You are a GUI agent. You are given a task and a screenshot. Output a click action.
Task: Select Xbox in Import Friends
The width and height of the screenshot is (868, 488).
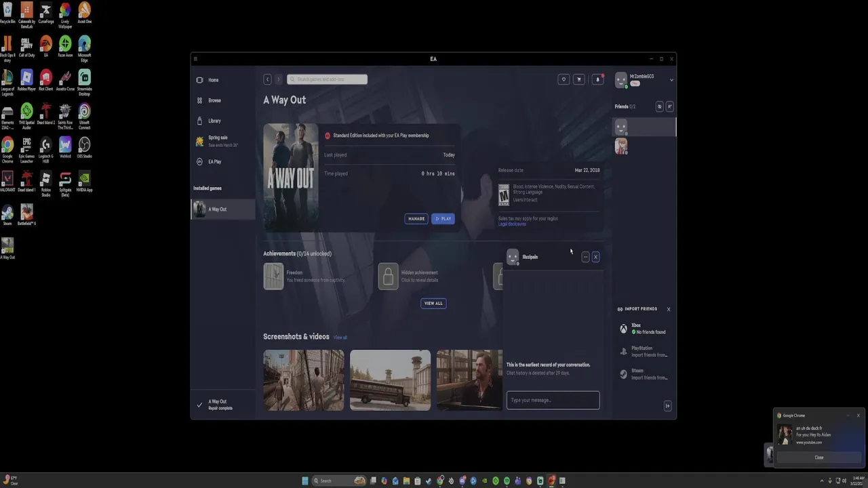click(x=644, y=329)
